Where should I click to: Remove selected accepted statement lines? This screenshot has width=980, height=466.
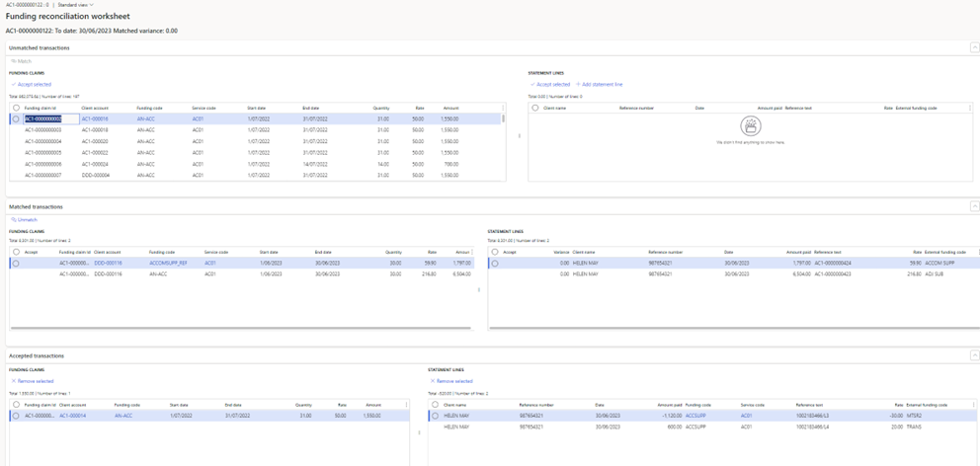click(451, 381)
